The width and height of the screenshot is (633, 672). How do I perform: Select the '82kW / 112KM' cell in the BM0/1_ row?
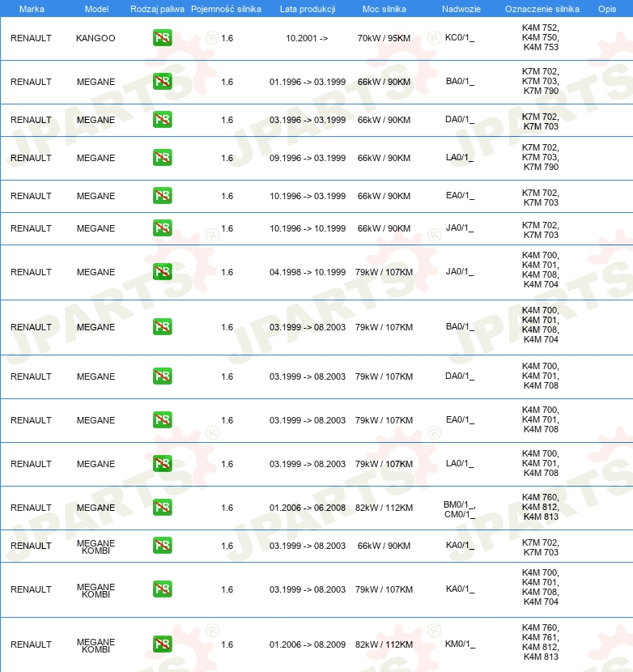click(384, 508)
